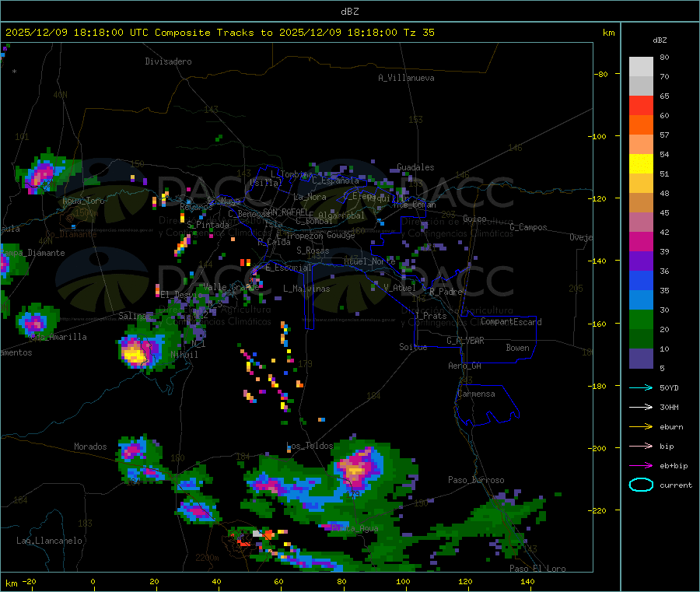This screenshot has width=700, height=592.
Task: Click the 'C_Española' map label
Action: click(335, 180)
